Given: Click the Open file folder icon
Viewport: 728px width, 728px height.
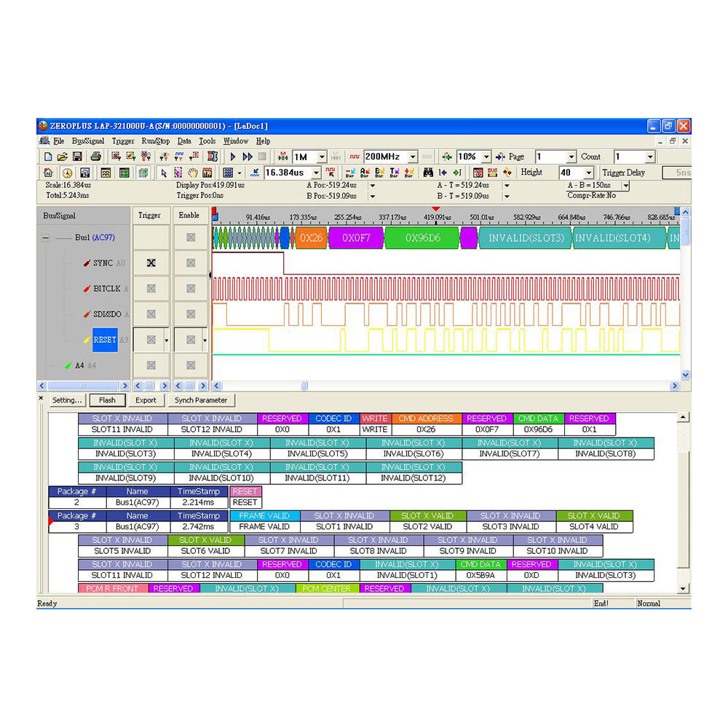Looking at the screenshot, I should click(x=62, y=157).
